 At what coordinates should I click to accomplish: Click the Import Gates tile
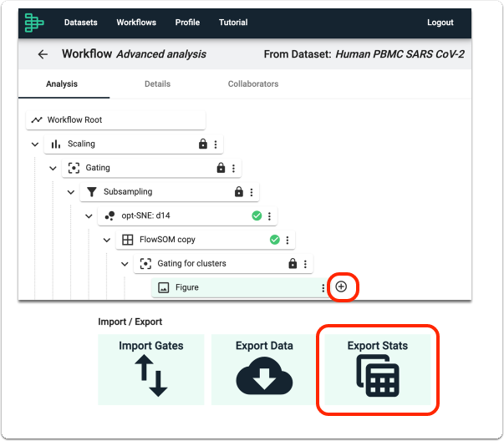tap(151, 369)
